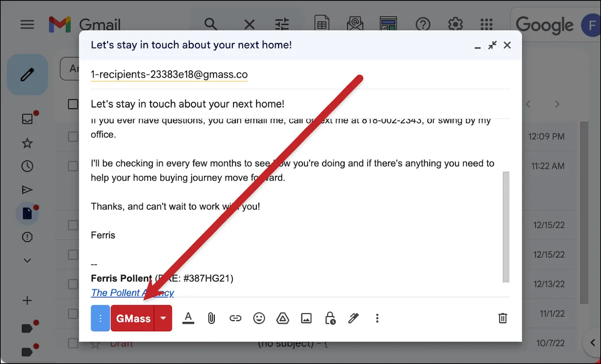Viewport: 601px width, 364px height.
Task: Open the emoji picker icon
Action: (x=259, y=318)
